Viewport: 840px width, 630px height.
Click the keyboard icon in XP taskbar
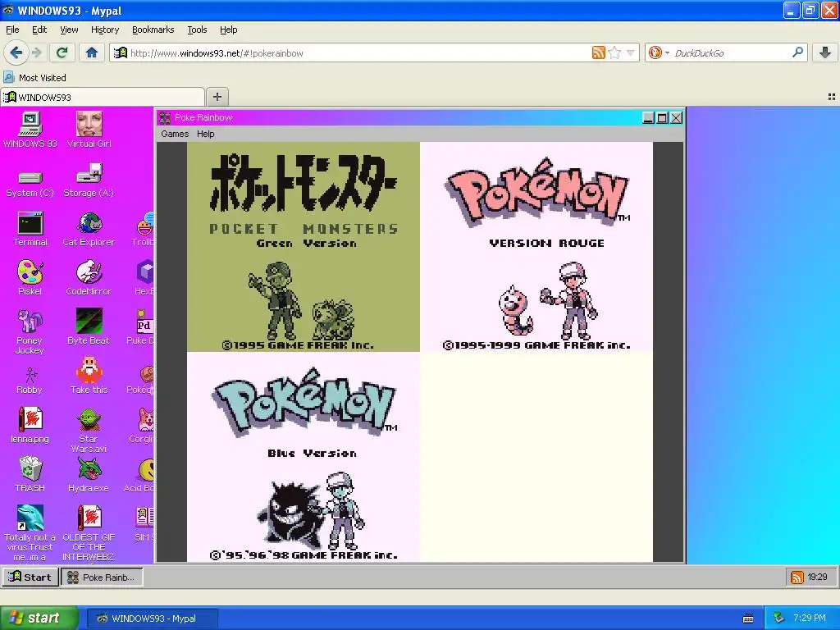click(x=748, y=619)
